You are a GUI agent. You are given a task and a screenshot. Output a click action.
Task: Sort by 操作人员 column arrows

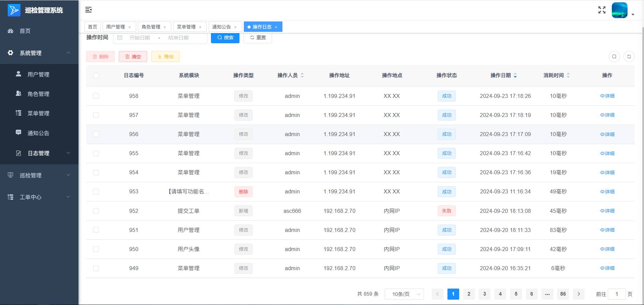[302, 75]
